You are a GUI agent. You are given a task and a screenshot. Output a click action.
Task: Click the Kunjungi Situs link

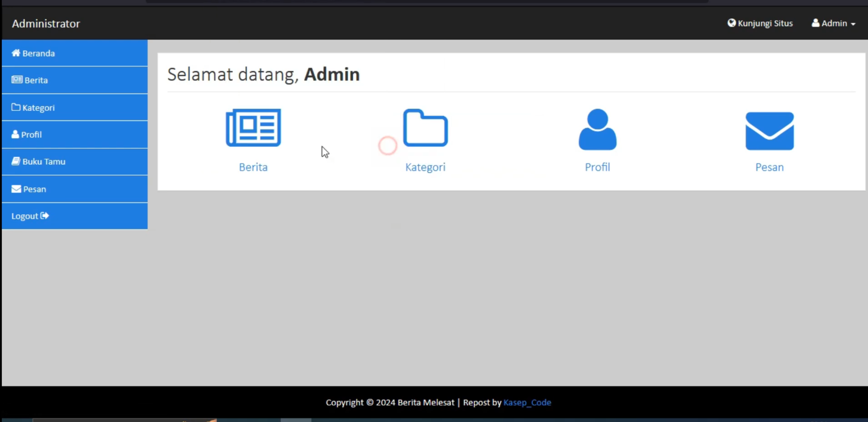point(760,23)
